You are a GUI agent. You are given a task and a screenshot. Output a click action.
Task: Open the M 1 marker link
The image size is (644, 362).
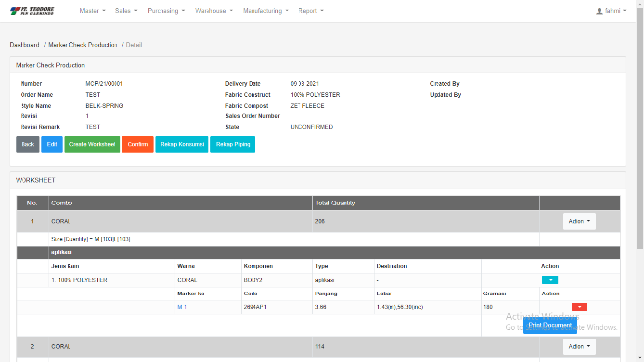pyautogui.click(x=182, y=307)
